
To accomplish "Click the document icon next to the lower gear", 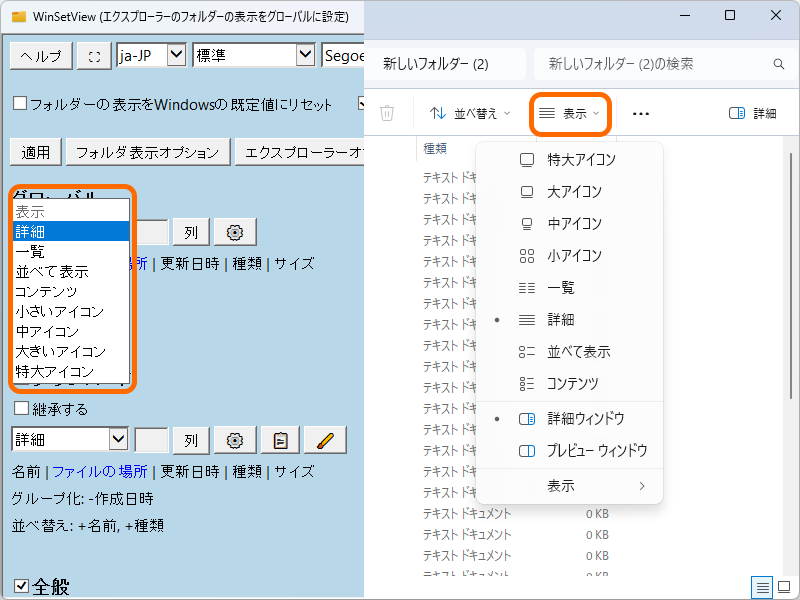I will pyautogui.click(x=279, y=439).
